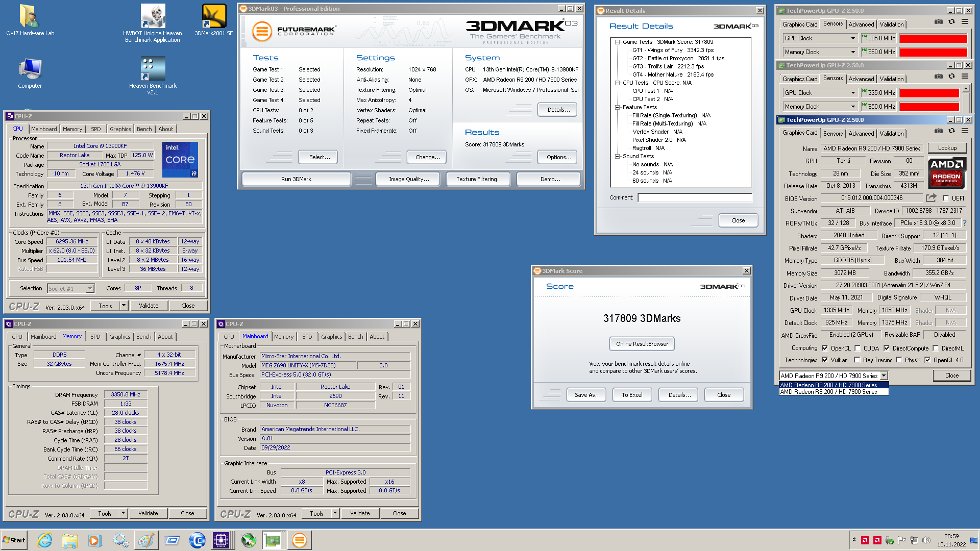
Task: Click the To Excel button
Action: point(632,395)
